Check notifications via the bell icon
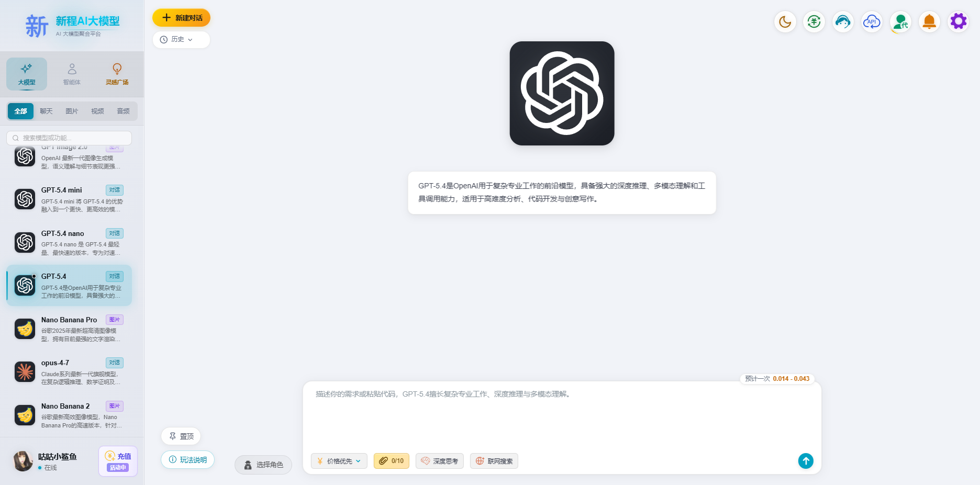 [929, 21]
